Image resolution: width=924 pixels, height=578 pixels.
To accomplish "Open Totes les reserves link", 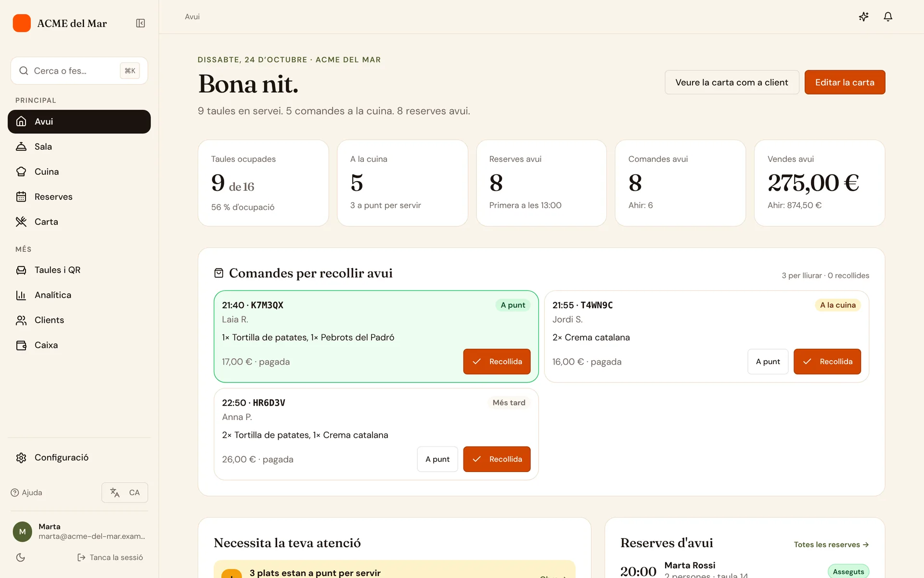I will (831, 544).
